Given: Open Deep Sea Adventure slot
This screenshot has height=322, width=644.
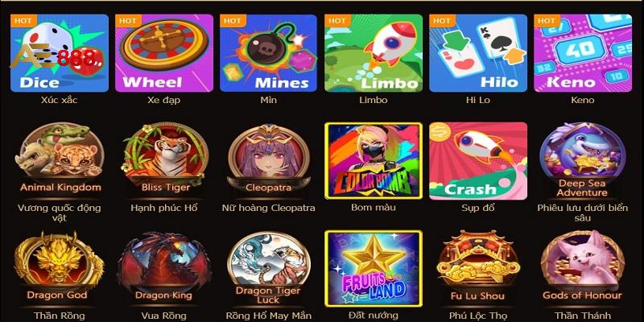Looking at the screenshot, I should pos(582,160).
